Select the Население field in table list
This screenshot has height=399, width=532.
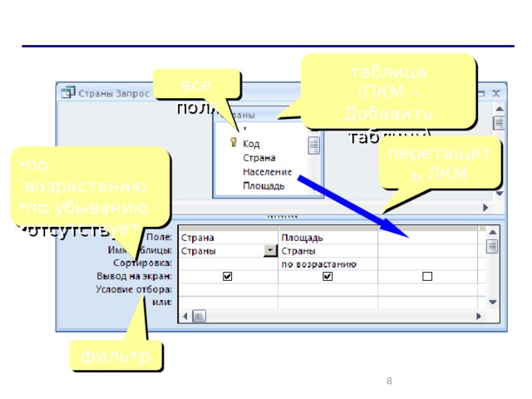[268, 172]
